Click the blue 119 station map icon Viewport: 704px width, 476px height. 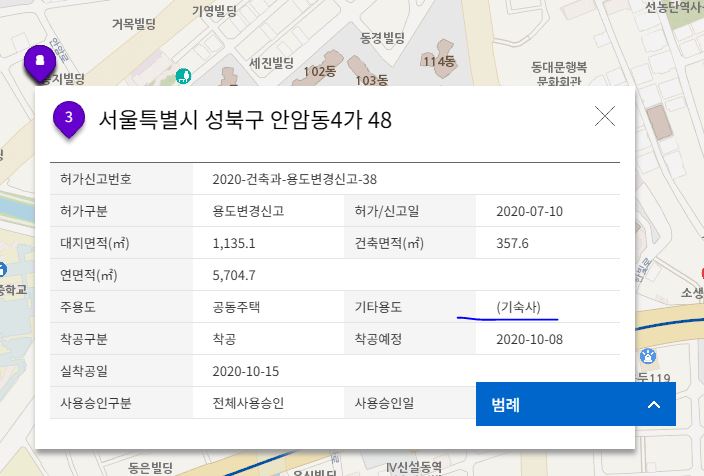649,356
